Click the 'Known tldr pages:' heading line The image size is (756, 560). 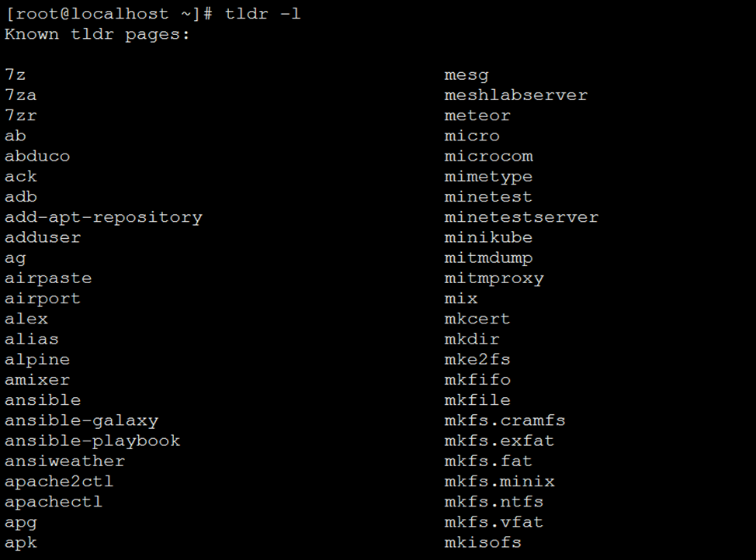[97, 34]
